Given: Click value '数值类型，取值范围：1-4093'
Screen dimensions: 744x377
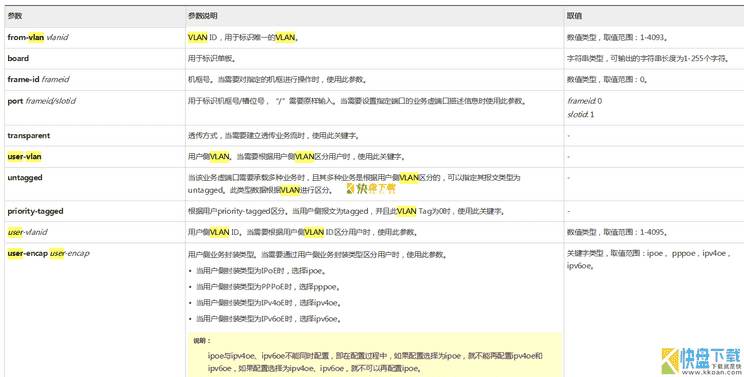Looking at the screenshot, I should point(617,37).
